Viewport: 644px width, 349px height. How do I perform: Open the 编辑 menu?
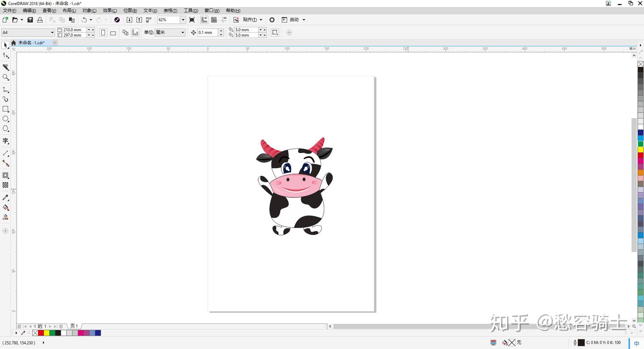tap(30, 10)
